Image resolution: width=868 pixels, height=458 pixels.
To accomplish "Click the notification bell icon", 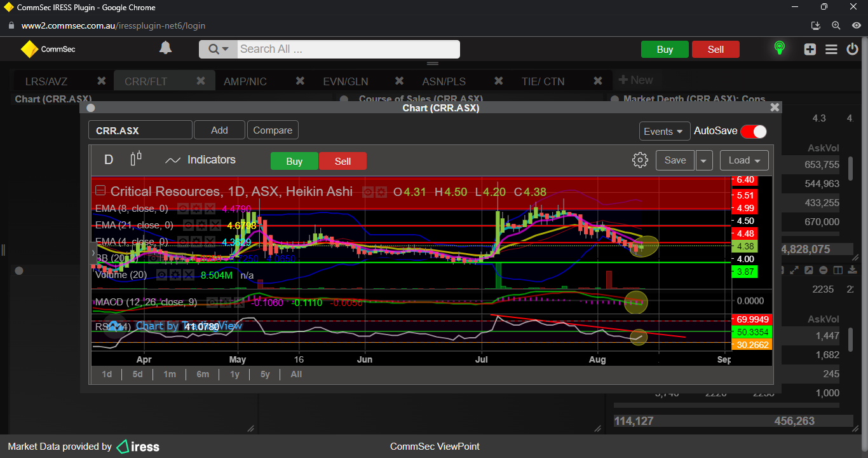I will pos(165,48).
